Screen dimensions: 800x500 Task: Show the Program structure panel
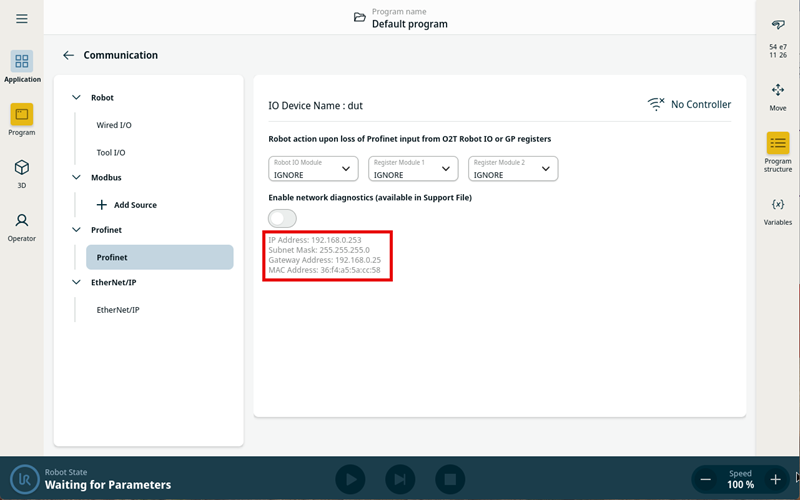[777, 152]
